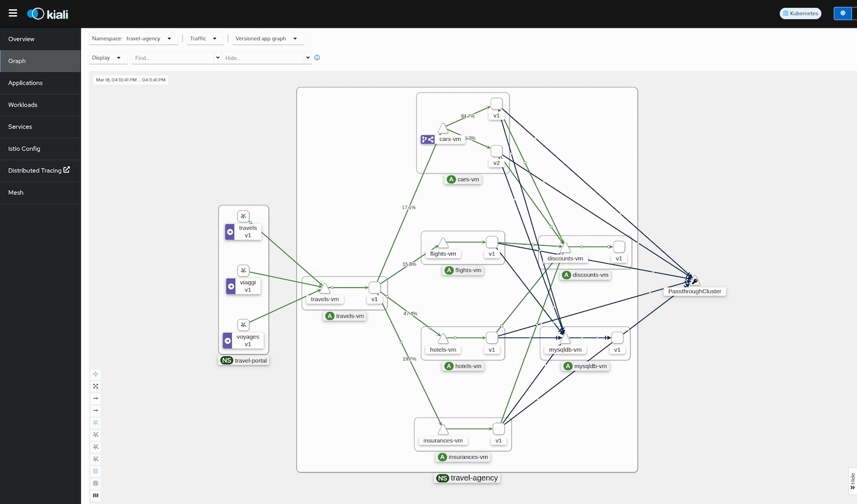Viewport: 857px width, 504px height.
Task: Click the zoom-to-fit graph icon
Action: 96,386
